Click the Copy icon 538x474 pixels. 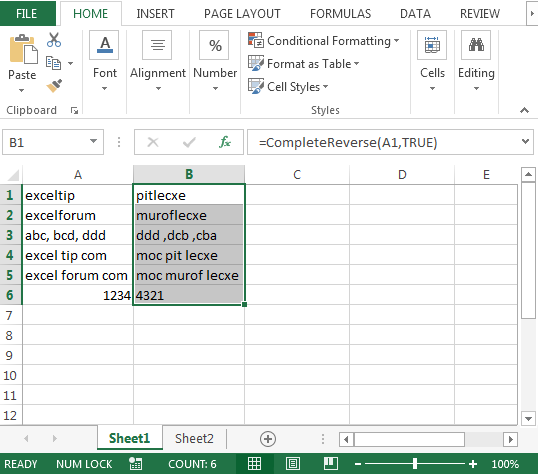(x=54, y=63)
